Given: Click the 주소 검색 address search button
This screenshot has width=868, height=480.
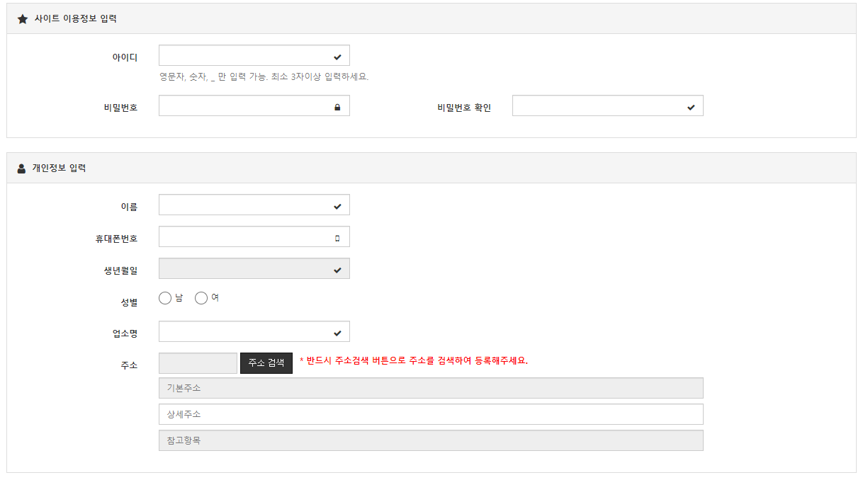Looking at the screenshot, I should 266,362.
